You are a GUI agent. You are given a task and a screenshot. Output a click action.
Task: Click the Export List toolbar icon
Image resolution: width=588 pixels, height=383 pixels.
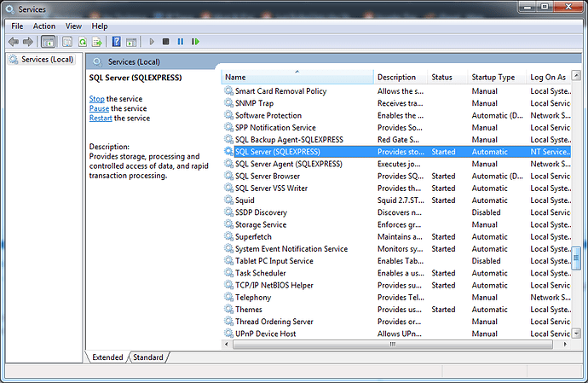click(x=97, y=42)
